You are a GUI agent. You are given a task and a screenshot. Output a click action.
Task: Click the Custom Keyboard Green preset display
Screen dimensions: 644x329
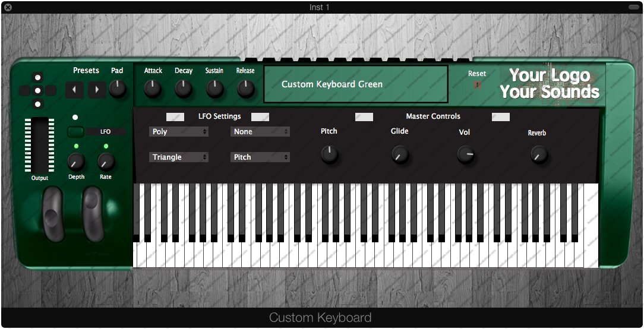point(356,84)
